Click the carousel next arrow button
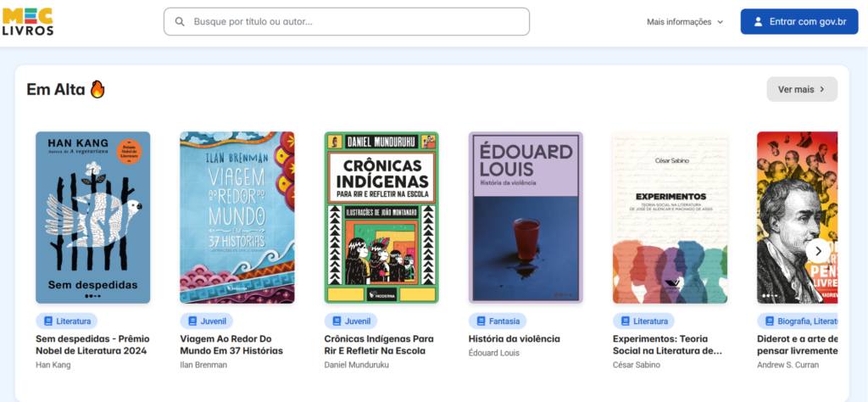 (817, 250)
